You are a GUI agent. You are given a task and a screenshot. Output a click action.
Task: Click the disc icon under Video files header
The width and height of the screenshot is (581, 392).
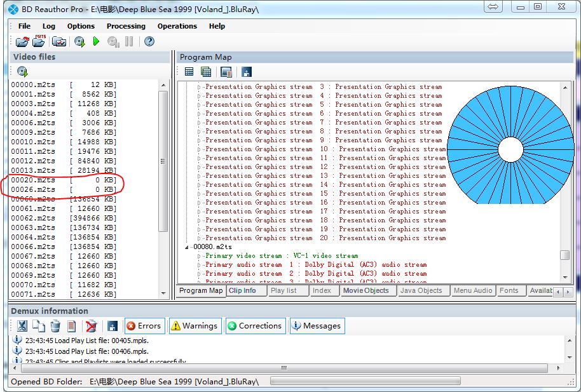click(x=22, y=72)
